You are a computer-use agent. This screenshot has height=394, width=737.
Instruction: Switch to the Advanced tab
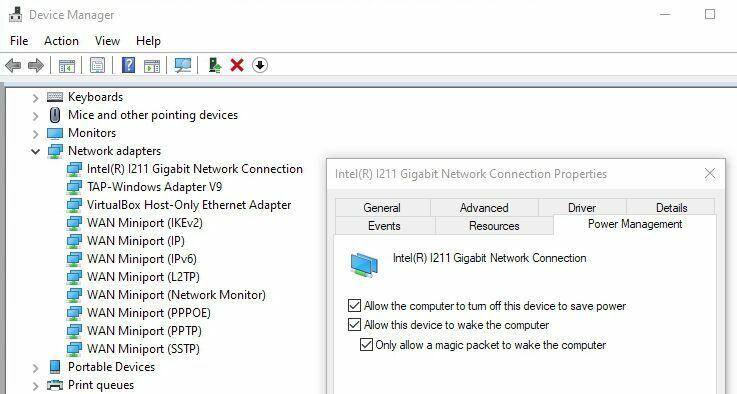point(484,207)
